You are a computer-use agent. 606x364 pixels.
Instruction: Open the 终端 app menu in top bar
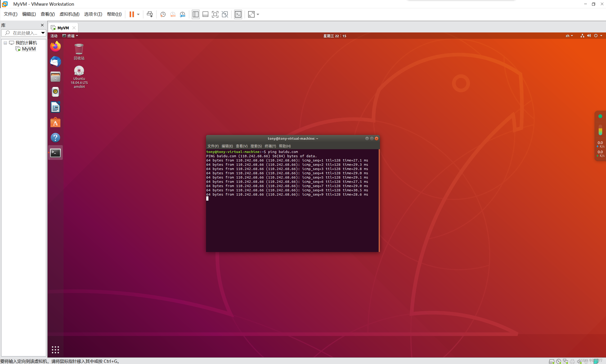(70, 36)
